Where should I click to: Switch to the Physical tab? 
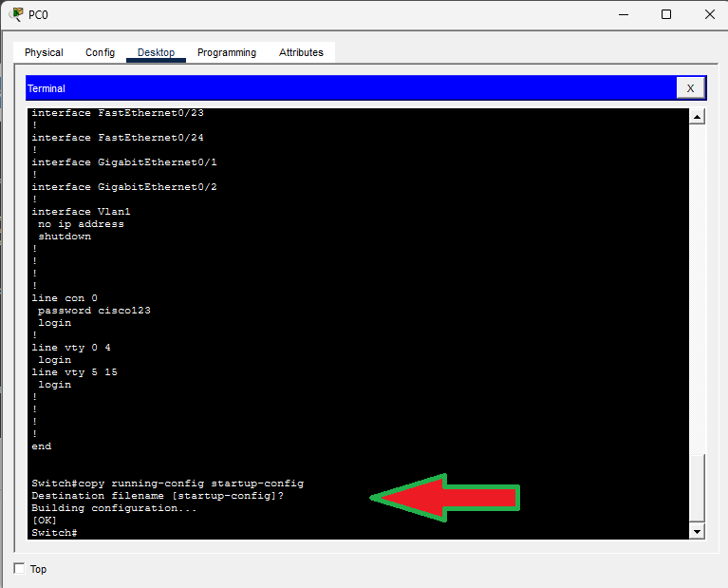pyautogui.click(x=44, y=53)
